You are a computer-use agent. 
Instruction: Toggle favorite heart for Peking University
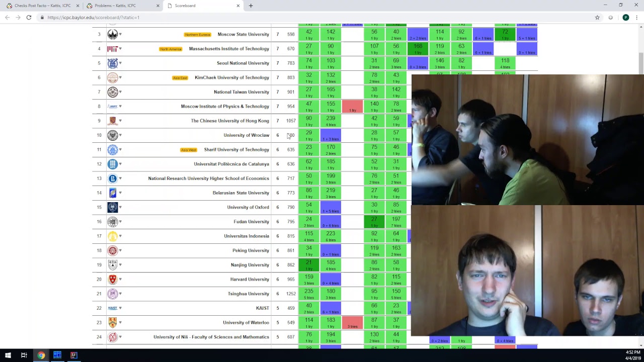[120, 250]
